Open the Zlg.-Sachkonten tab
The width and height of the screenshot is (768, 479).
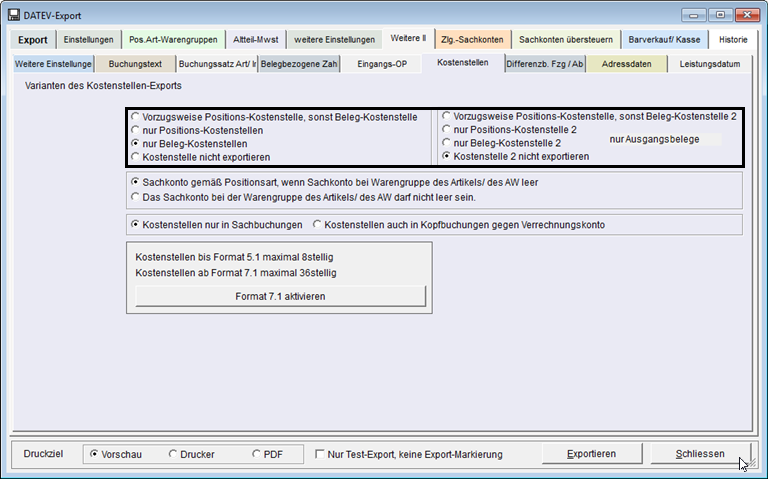coord(472,40)
